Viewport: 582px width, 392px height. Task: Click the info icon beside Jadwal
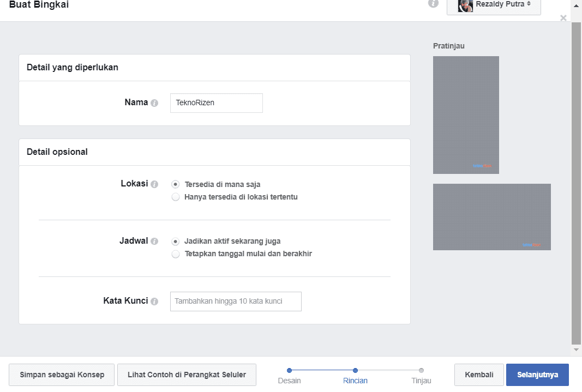pyautogui.click(x=154, y=242)
